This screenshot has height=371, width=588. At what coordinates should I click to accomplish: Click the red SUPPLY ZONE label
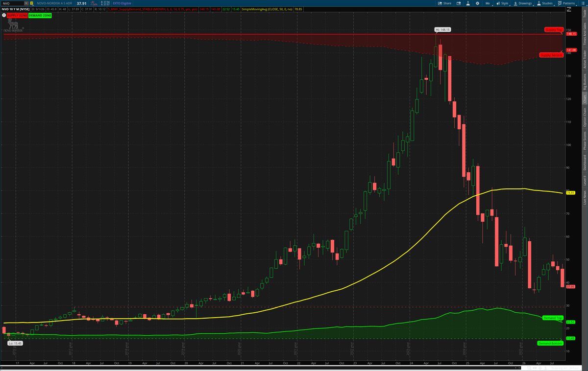tap(16, 15)
